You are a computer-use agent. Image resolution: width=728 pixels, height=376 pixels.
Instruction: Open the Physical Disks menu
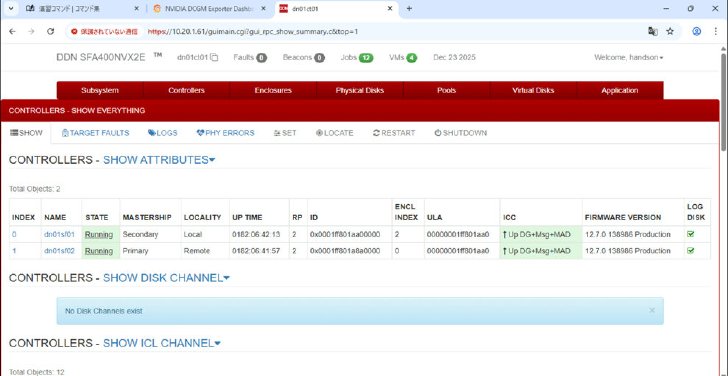pyautogui.click(x=360, y=91)
